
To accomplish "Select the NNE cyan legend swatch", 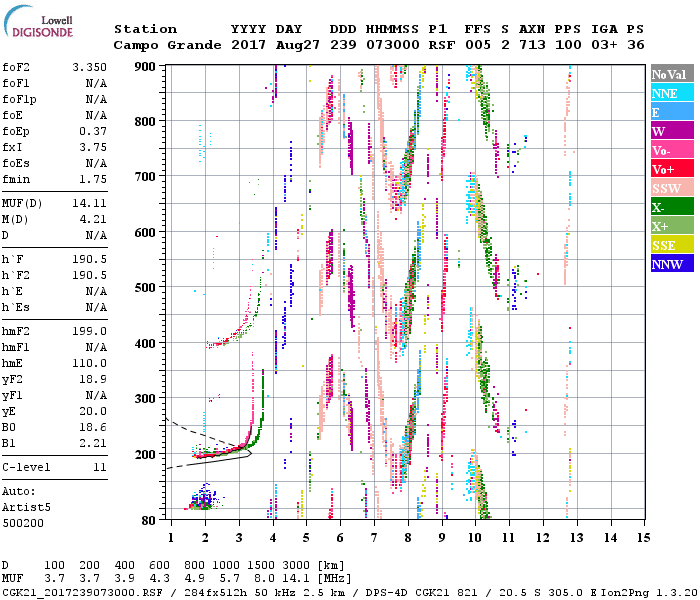I will (x=672, y=92).
